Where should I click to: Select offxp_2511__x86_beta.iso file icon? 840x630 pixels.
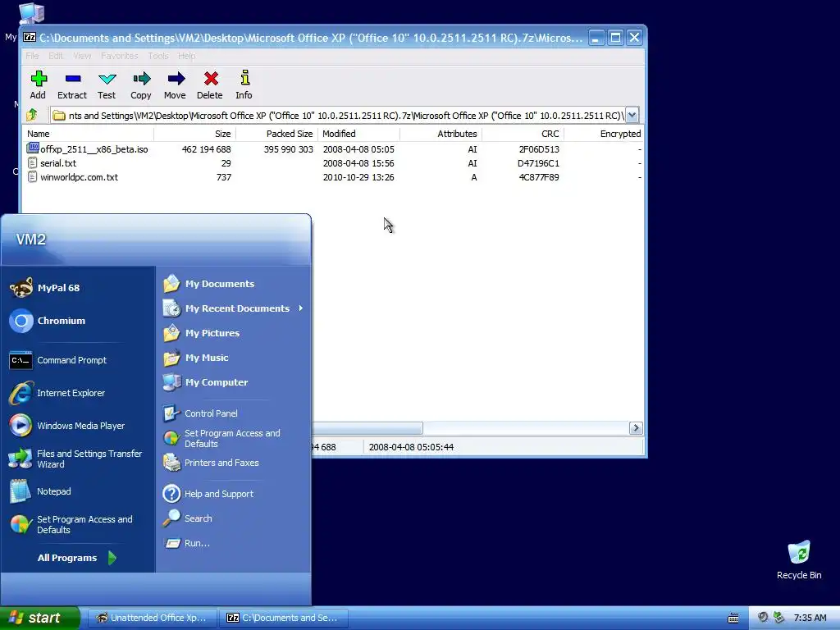33,148
